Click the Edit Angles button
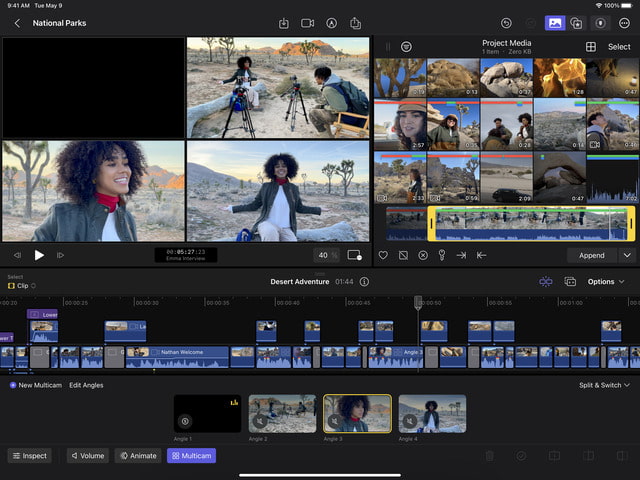Viewport: 640px width, 480px height. 86,385
